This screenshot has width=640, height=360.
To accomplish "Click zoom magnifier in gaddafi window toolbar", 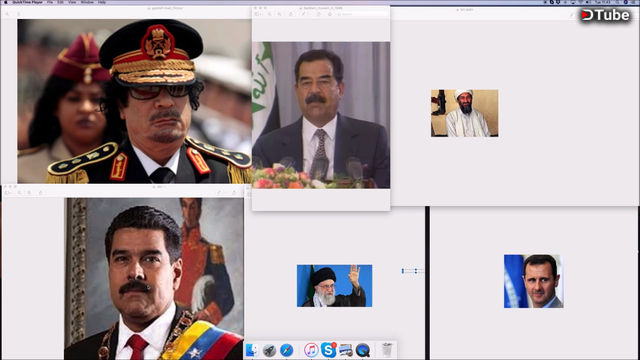I will point(7,14).
